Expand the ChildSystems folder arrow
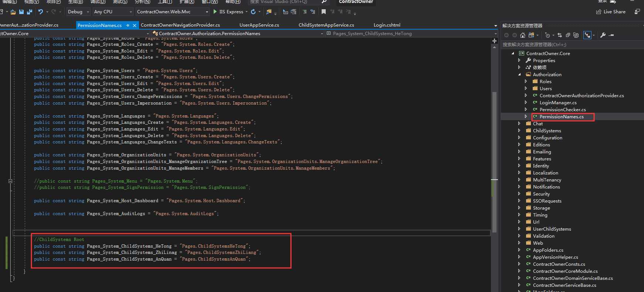 tap(519, 130)
